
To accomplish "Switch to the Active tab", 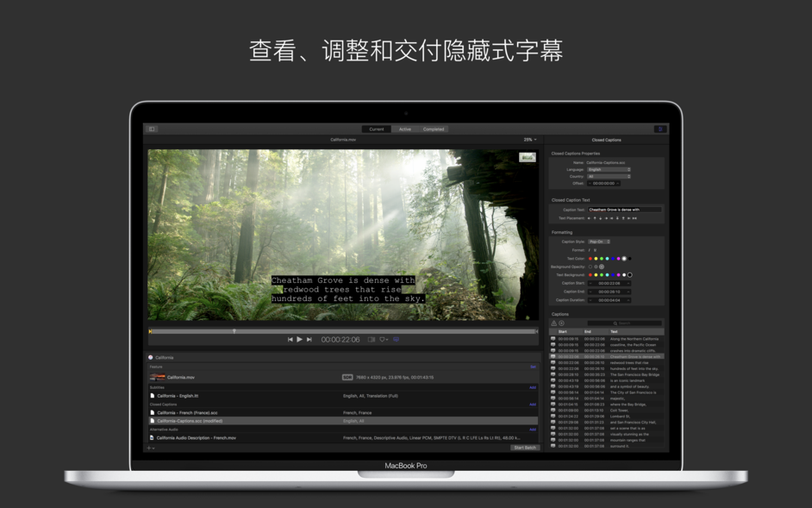I will (x=406, y=129).
